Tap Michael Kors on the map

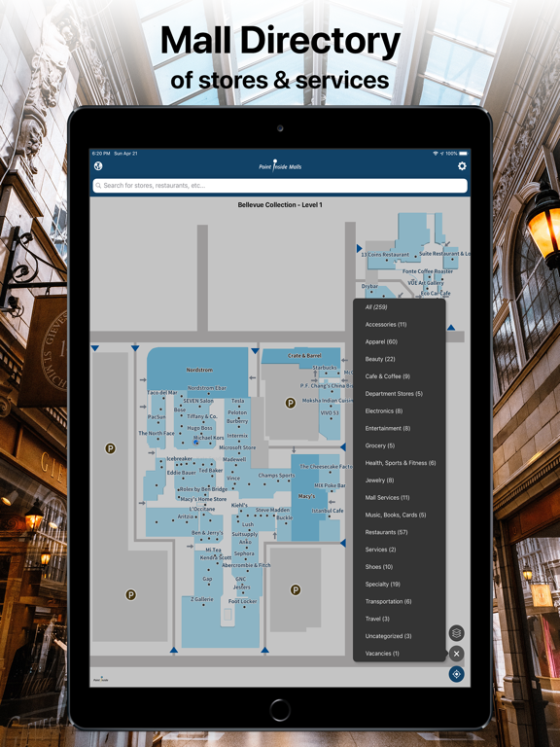[209, 438]
